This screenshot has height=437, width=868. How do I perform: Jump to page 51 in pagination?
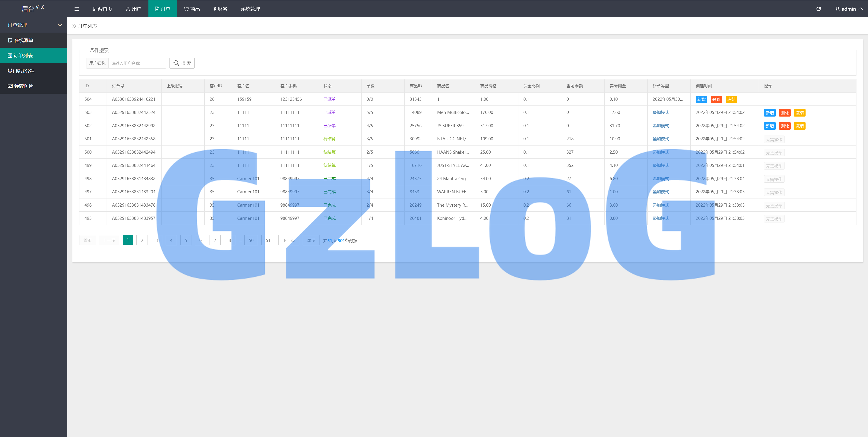[x=268, y=240]
